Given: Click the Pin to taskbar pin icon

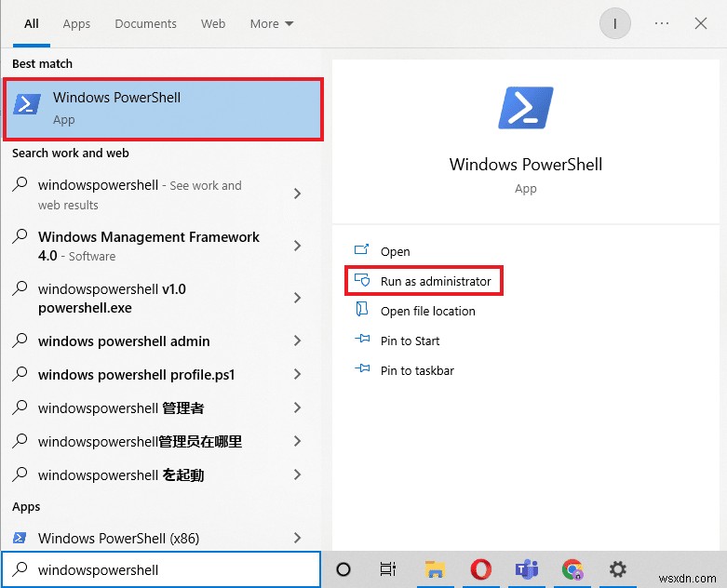Looking at the screenshot, I should click(362, 368).
